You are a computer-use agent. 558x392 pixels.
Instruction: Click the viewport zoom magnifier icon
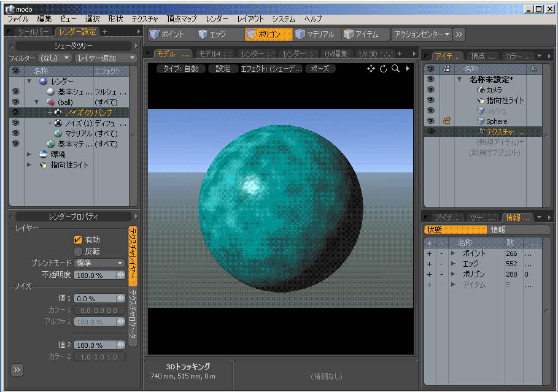396,69
